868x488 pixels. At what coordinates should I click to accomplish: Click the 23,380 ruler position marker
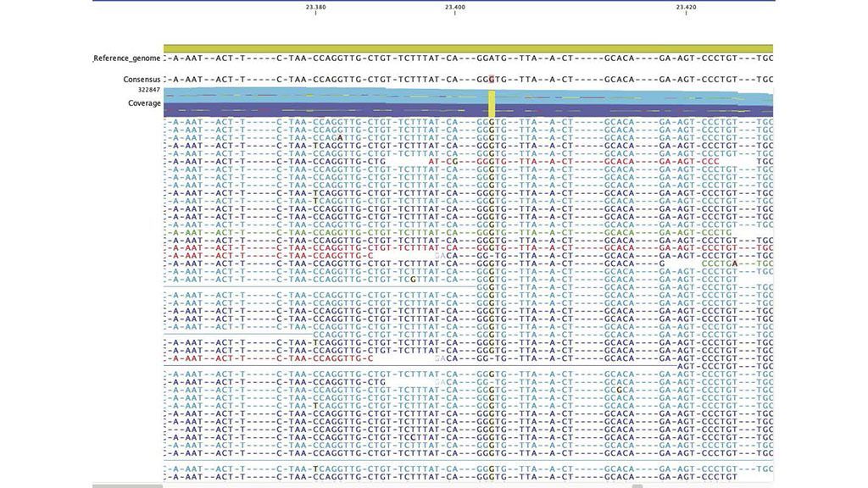point(315,8)
